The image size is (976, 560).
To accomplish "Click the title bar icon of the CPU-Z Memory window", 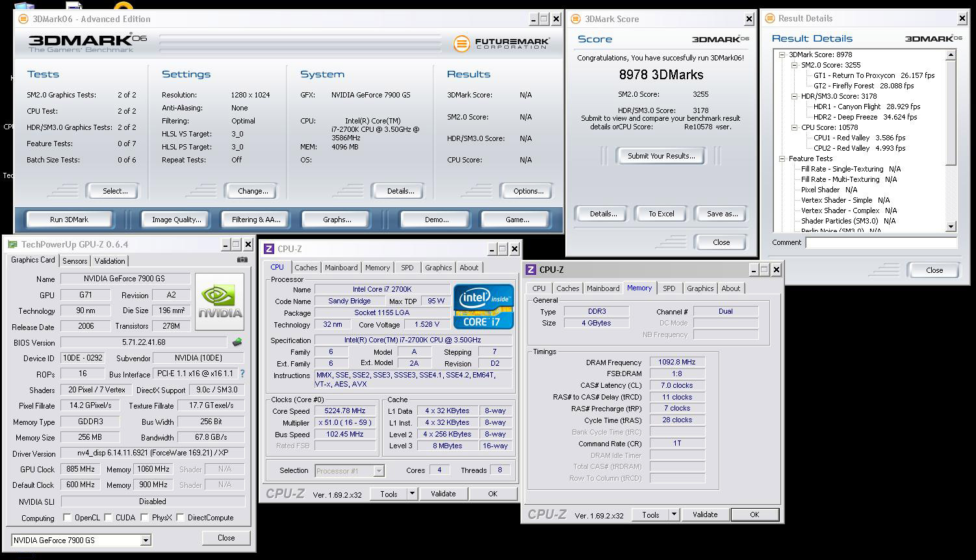I will pyautogui.click(x=530, y=270).
